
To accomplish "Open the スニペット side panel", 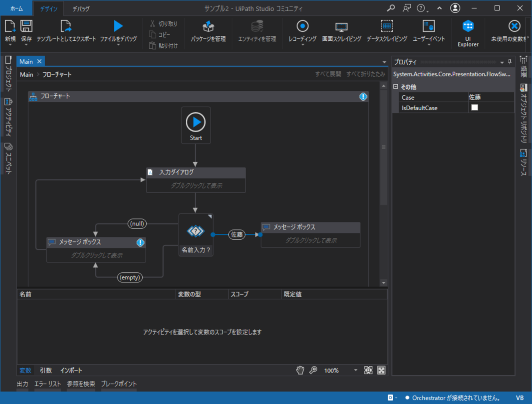I will [x=8, y=158].
